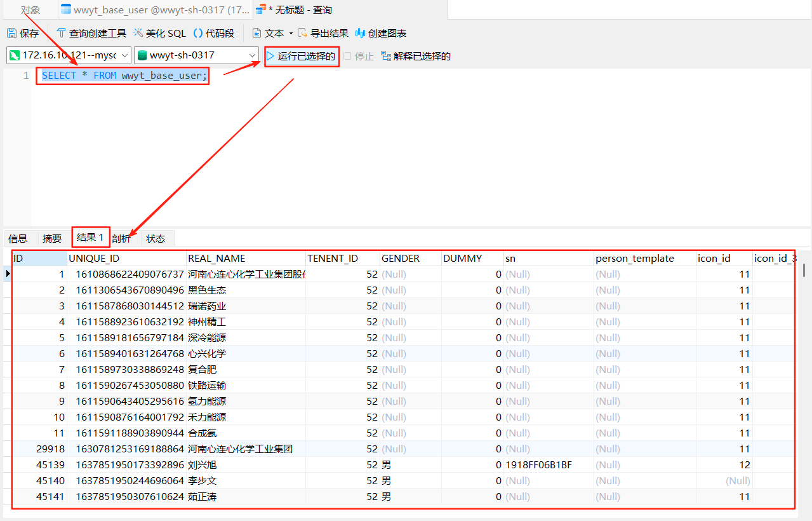The image size is (812, 521).
Task: Click the 停止 stop button
Action: coord(359,56)
